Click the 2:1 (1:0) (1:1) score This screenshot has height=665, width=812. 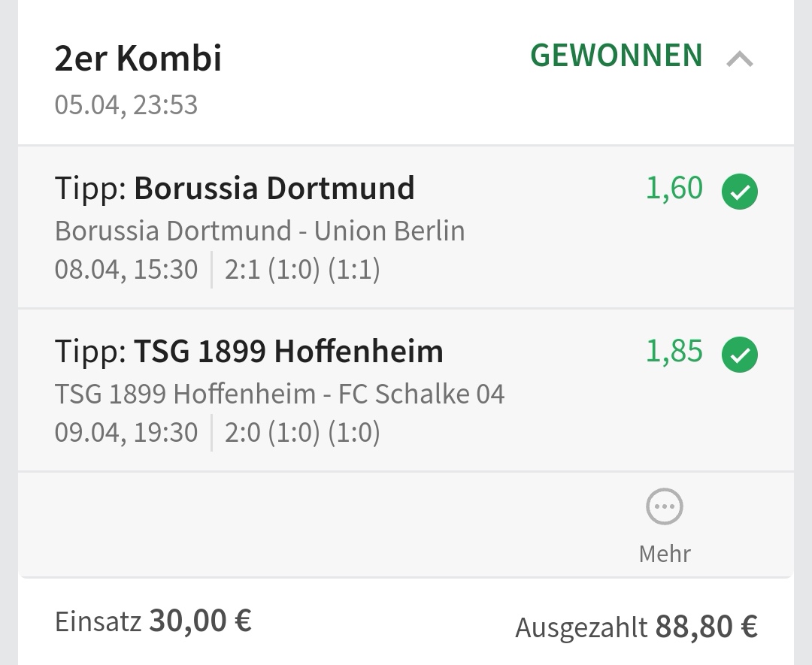302,269
